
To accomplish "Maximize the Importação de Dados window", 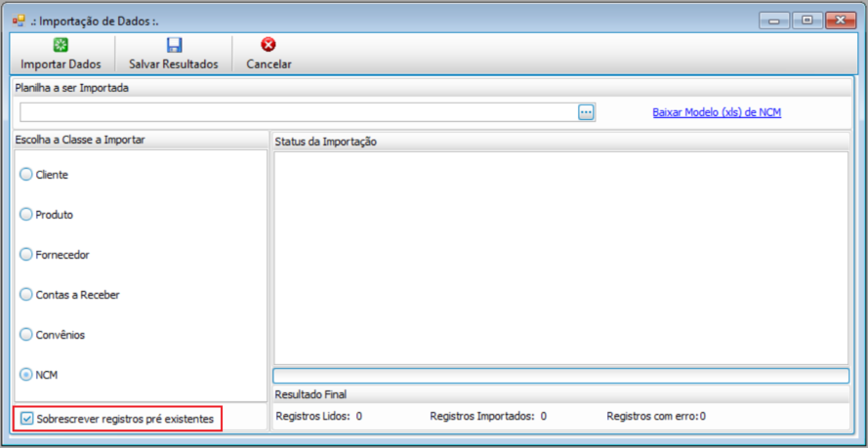I will tap(807, 21).
